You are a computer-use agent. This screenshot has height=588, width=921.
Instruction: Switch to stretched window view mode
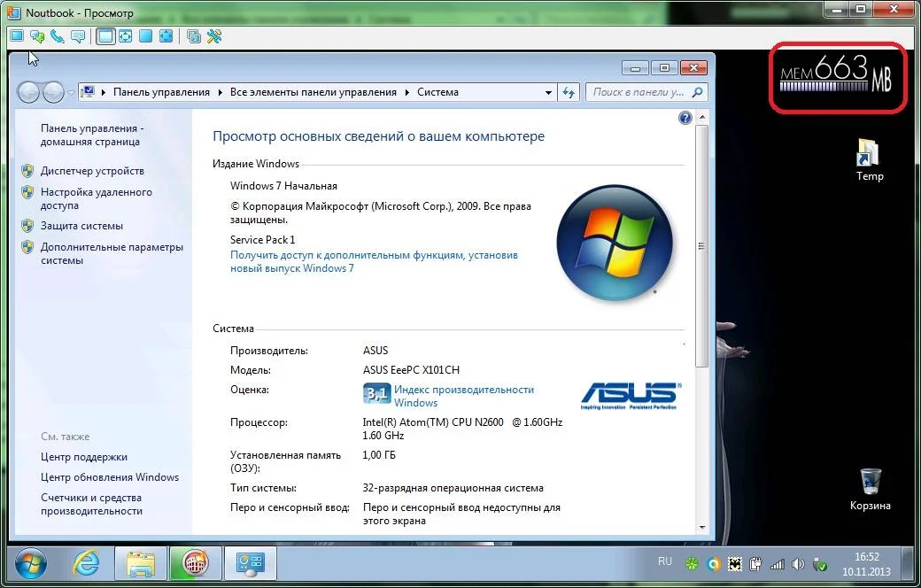point(125,36)
